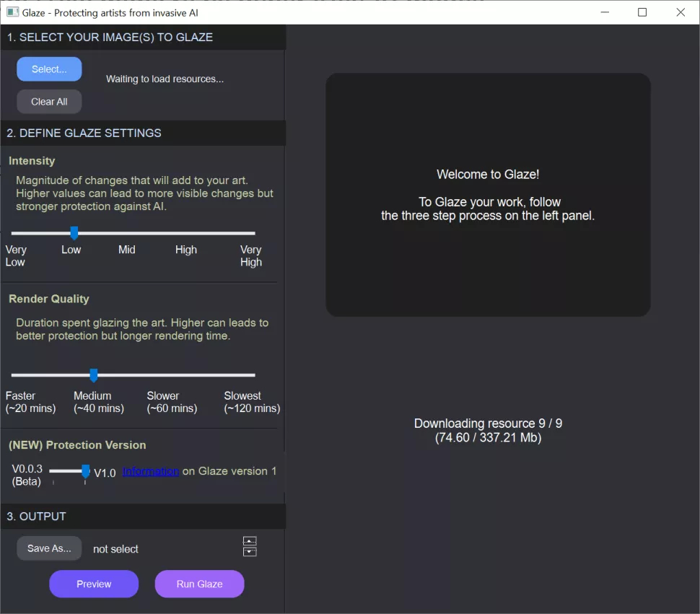Close the Glaze window
This screenshot has height=614, width=700.
point(681,12)
